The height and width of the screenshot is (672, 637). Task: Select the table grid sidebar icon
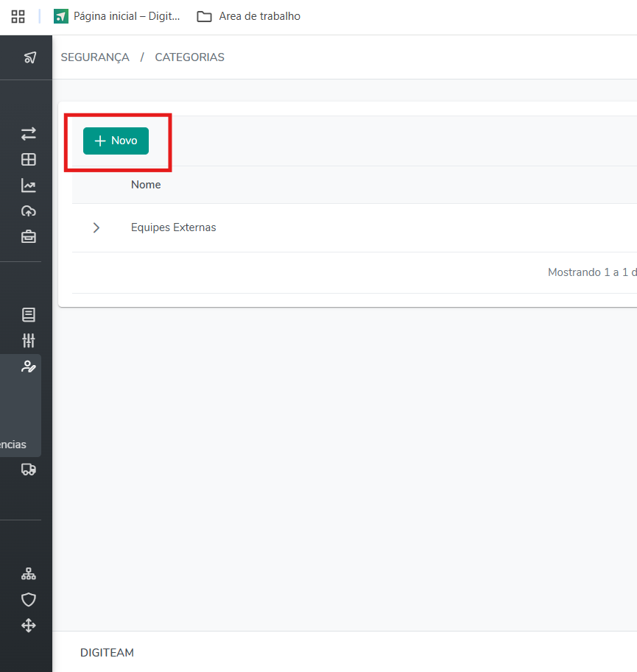(x=29, y=160)
